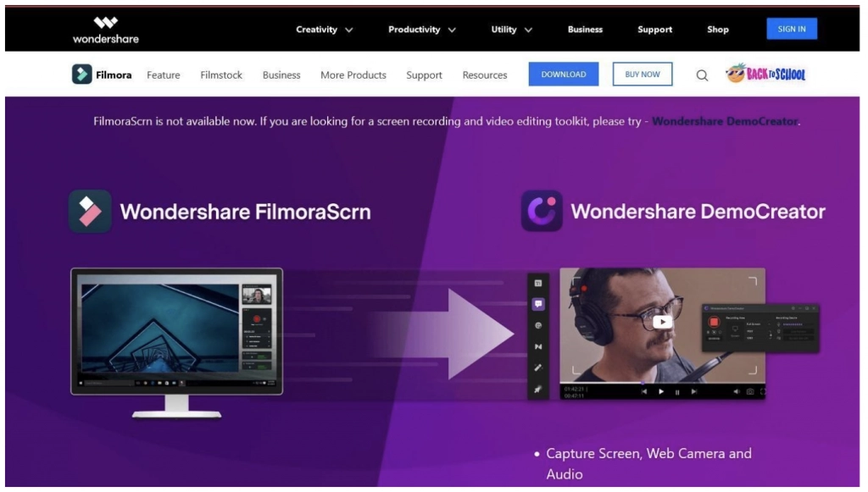The height and width of the screenshot is (492, 868).
Task: Click the Wondershare DemoCreator app icon
Action: (x=542, y=211)
